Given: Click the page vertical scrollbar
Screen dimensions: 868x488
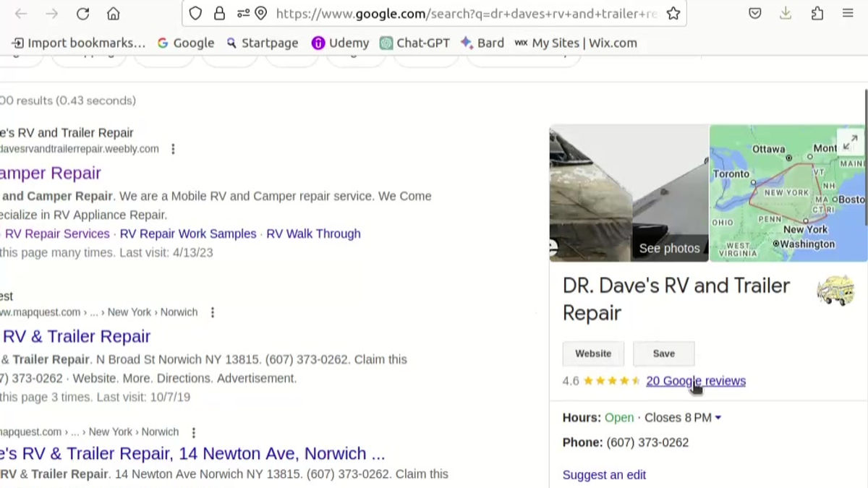Looking at the screenshot, I should (x=866, y=156).
